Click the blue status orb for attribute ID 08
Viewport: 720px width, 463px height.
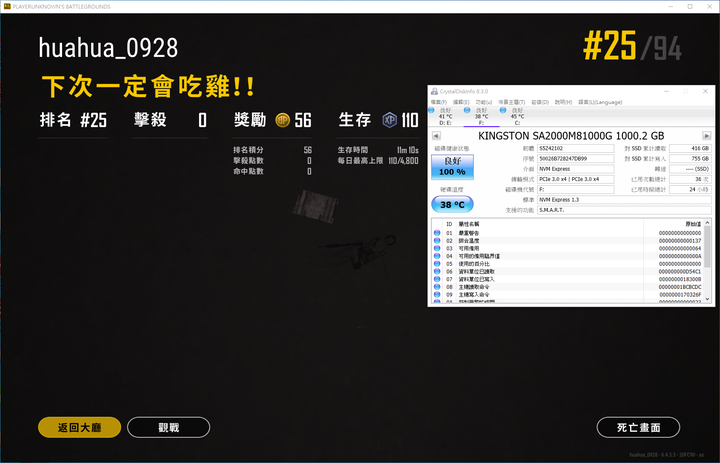tap(437, 287)
